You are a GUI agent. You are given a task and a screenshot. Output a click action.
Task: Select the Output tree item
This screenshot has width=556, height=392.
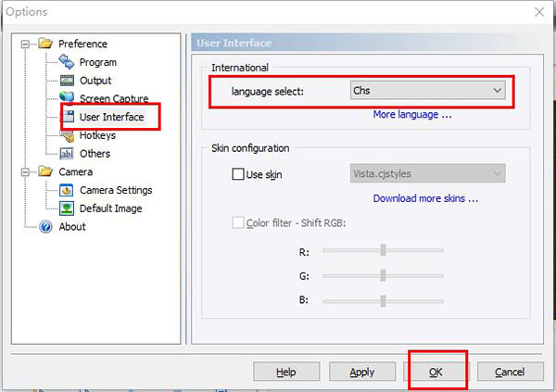pos(95,81)
